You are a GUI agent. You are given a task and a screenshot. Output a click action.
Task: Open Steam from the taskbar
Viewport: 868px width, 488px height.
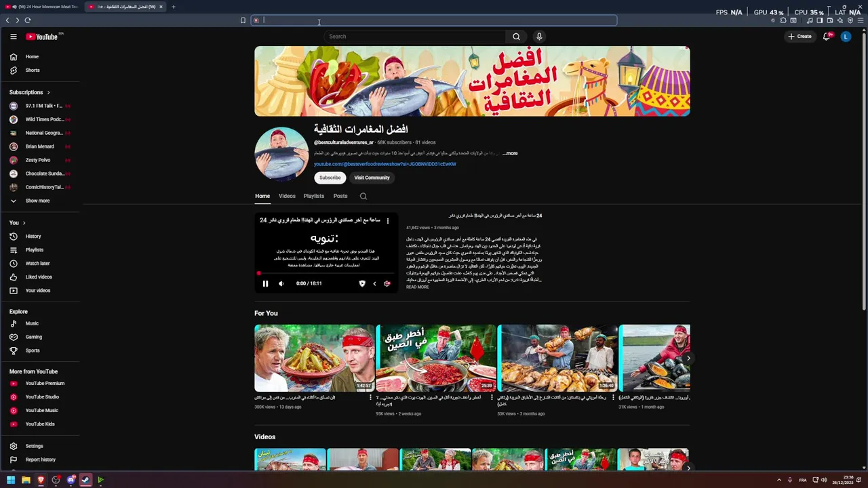coord(85,480)
